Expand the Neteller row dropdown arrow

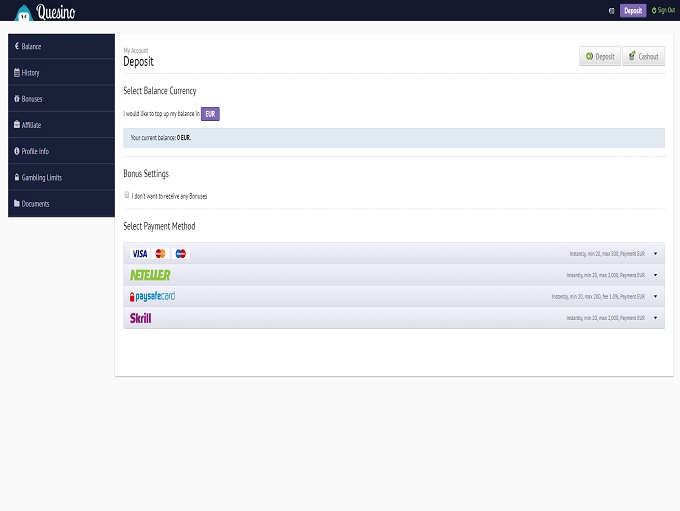coord(655,275)
